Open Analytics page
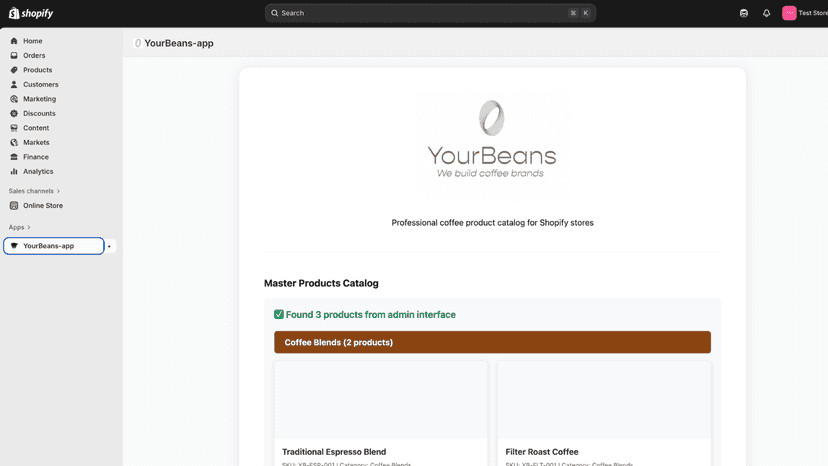828x466 pixels. coord(38,171)
